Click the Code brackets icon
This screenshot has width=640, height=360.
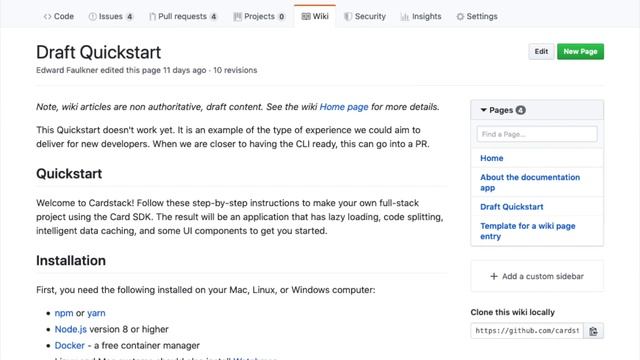pyautogui.click(x=47, y=17)
